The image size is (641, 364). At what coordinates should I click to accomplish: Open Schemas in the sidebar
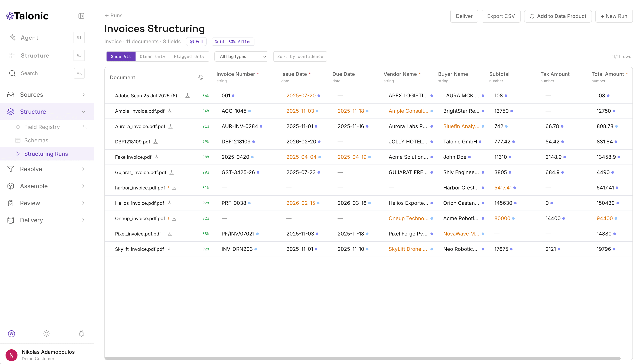point(36,140)
